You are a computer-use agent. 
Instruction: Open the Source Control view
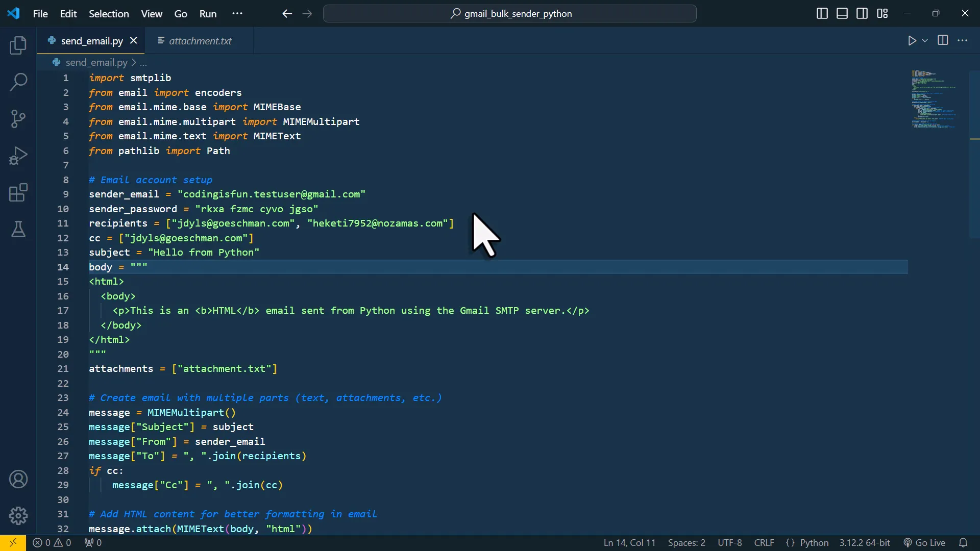(18, 119)
